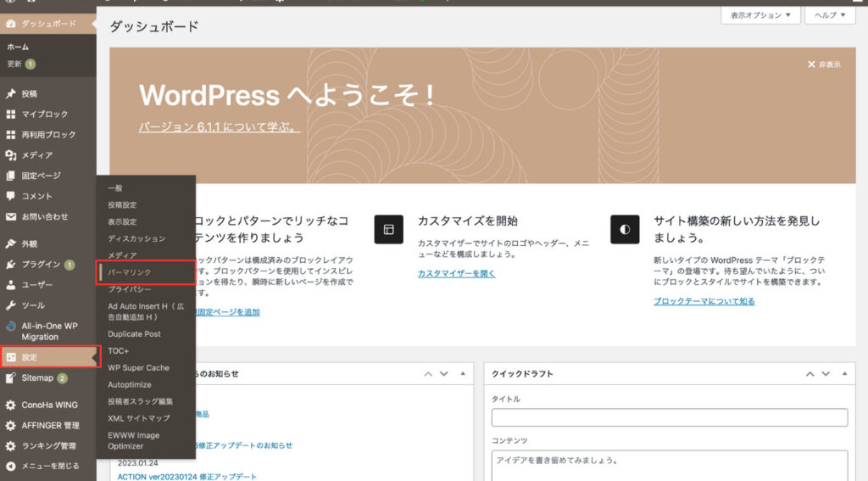Click the wrench icon for ツール

point(10,305)
